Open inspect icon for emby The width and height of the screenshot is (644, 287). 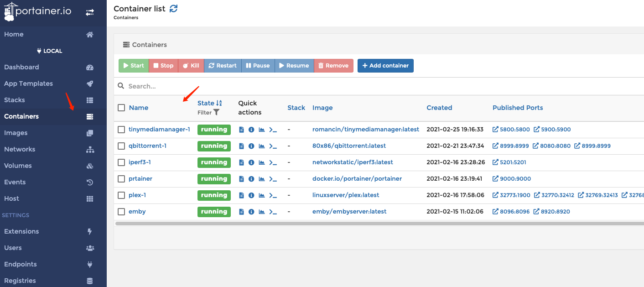[251, 212]
